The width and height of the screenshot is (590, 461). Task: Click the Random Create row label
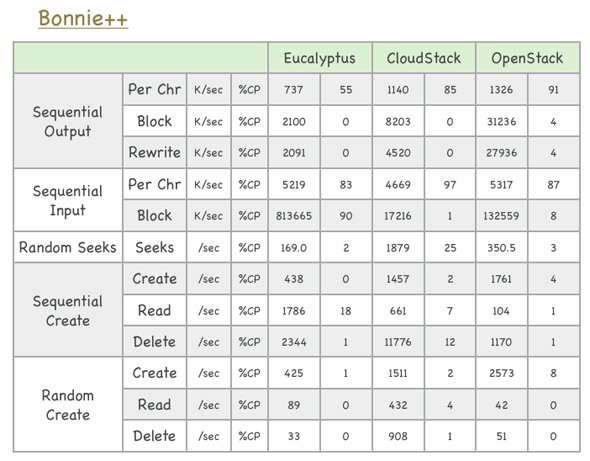point(68,405)
